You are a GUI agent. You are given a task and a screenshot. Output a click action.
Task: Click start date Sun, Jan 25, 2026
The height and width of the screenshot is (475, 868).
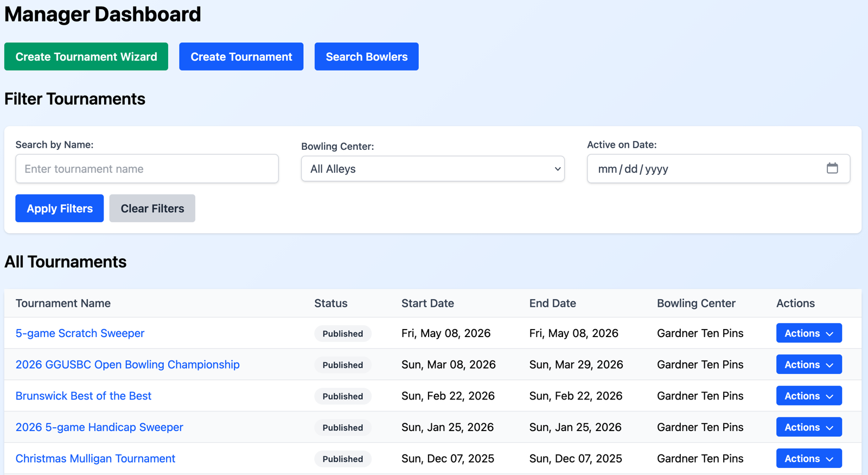(x=448, y=427)
